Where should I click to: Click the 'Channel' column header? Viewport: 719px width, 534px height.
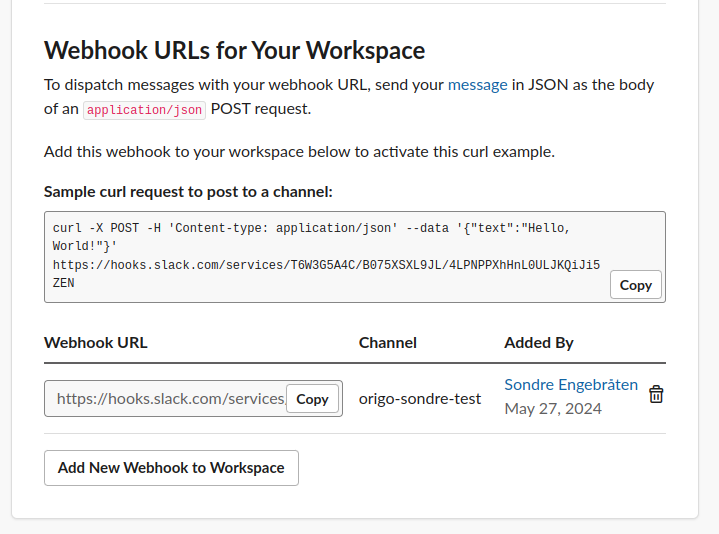tap(387, 343)
